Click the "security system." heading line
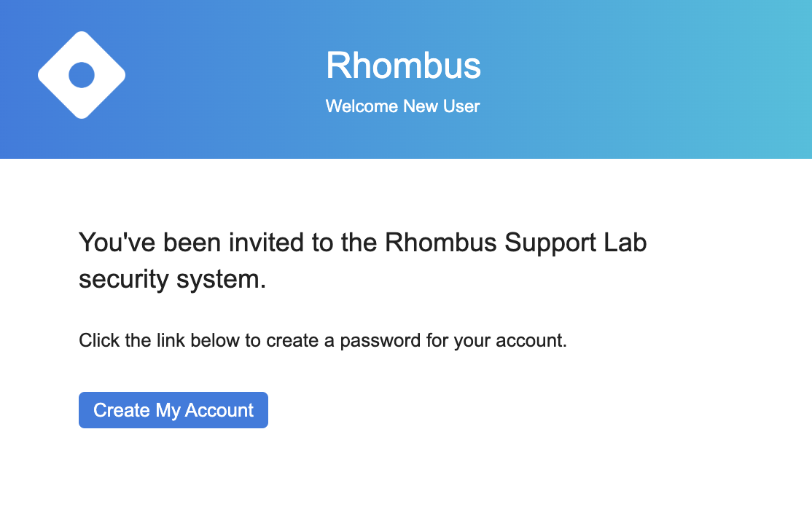 173,279
